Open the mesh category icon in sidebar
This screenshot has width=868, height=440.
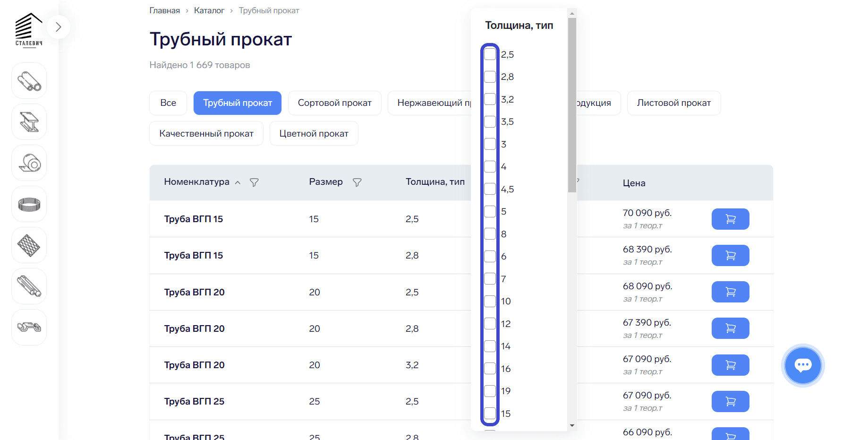29,245
